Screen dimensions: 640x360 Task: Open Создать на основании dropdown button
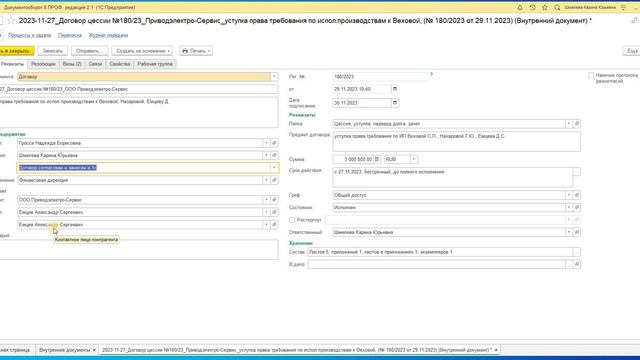click(142, 51)
